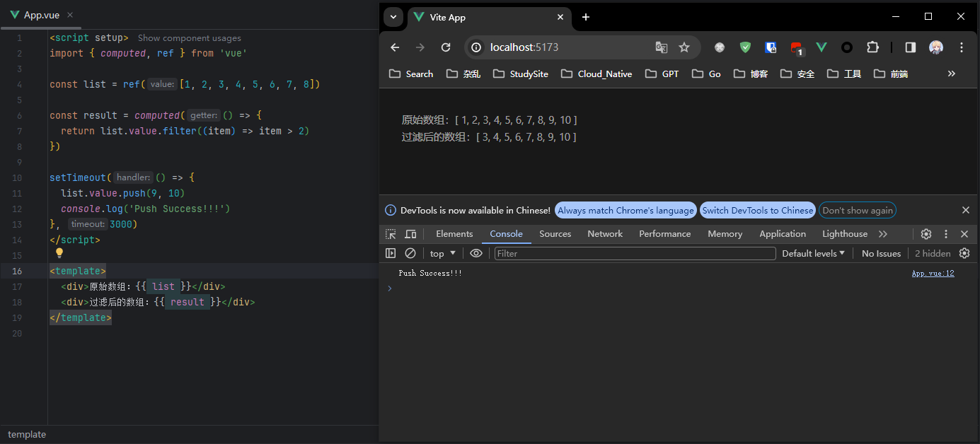Image resolution: width=980 pixels, height=444 pixels.
Task: Open the Chrome three-dot menu
Action: (x=962, y=47)
